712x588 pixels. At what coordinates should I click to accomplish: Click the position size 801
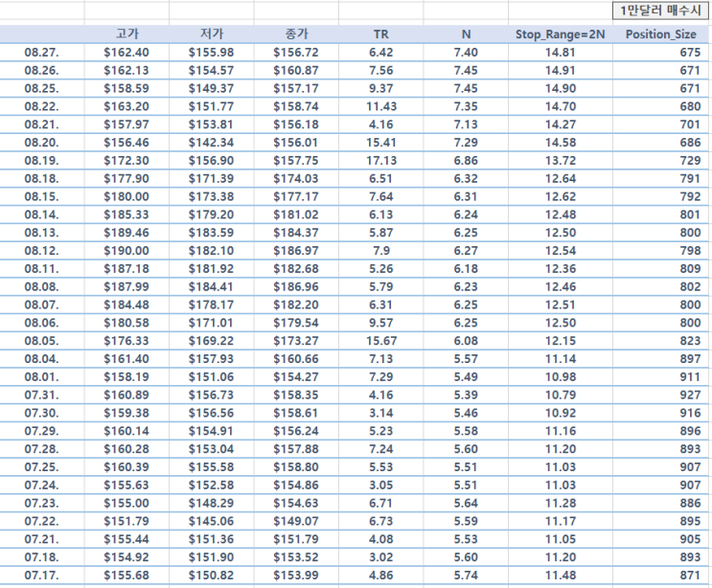[x=690, y=215]
